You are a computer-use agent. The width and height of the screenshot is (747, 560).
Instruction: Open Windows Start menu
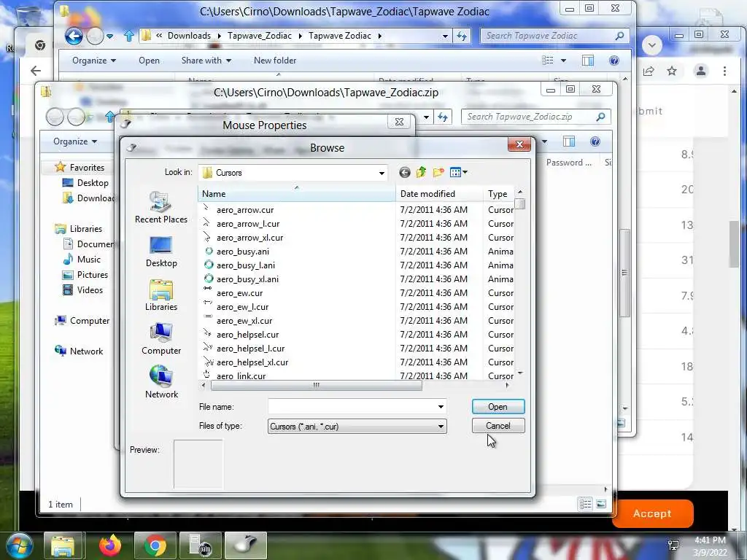tap(19, 545)
